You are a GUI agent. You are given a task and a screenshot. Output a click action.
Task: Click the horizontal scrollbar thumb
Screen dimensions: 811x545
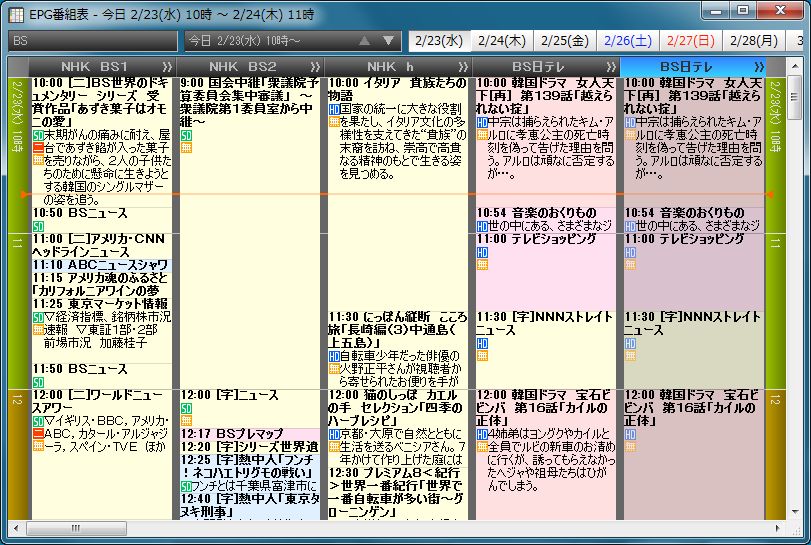click(77, 528)
